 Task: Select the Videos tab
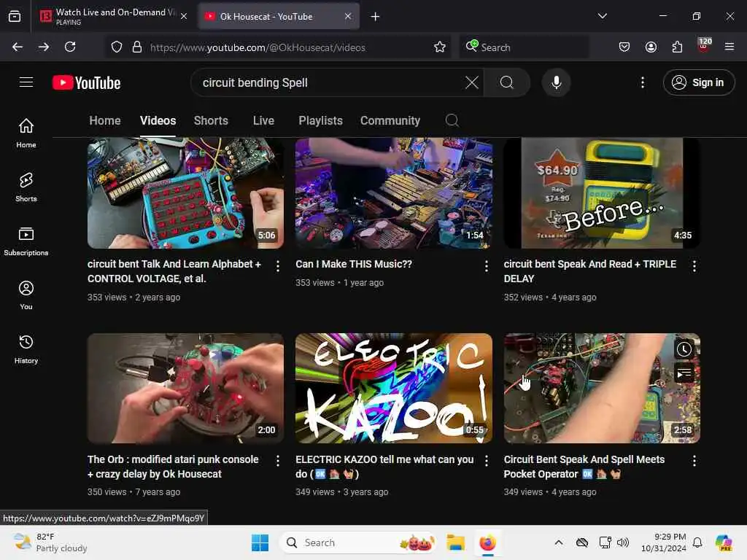click(x=158, y=120)
